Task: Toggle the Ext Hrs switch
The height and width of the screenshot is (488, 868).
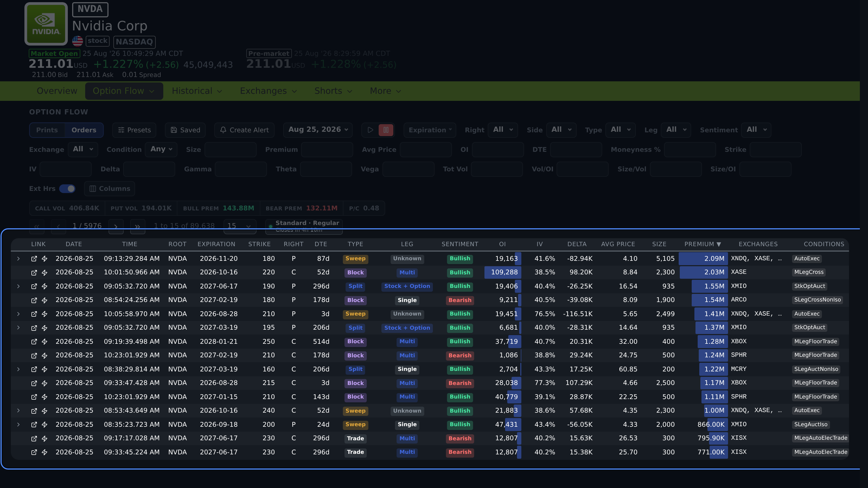Action: coord(67,189)
